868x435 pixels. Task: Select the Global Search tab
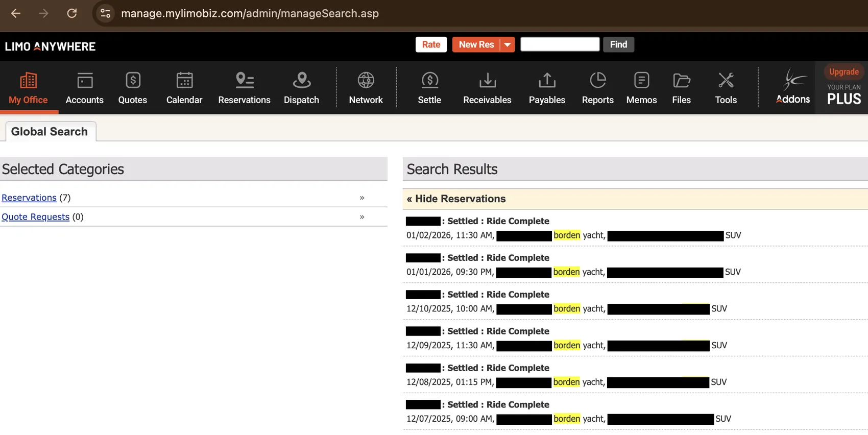[50, 131]
